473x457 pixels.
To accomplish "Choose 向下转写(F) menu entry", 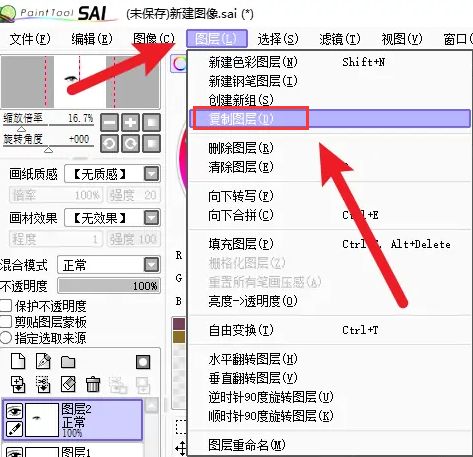I will coord(330,196).
